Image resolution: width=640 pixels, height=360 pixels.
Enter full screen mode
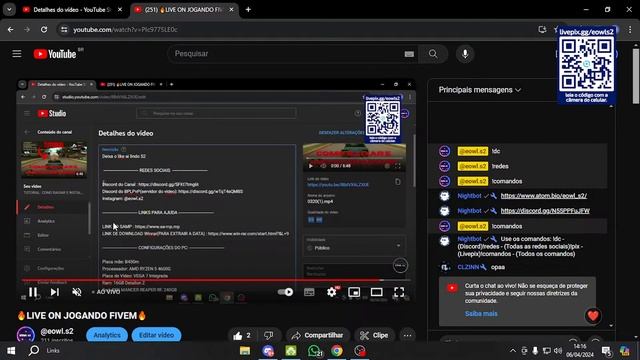(399, 292)
